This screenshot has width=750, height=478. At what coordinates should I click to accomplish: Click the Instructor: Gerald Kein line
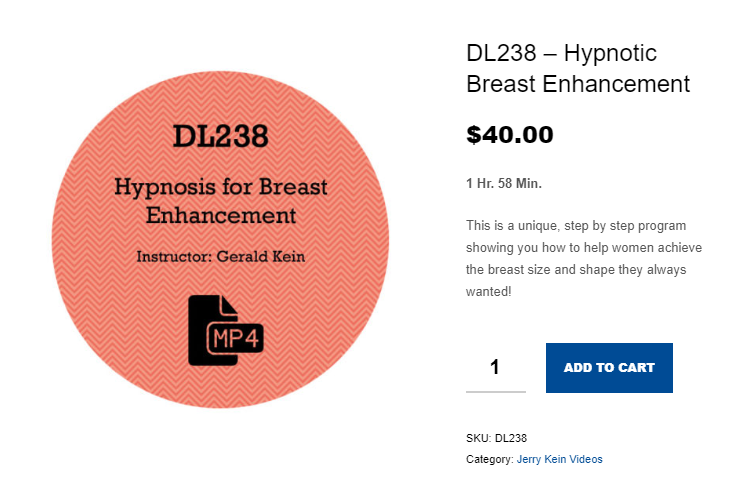pos(220,256)
